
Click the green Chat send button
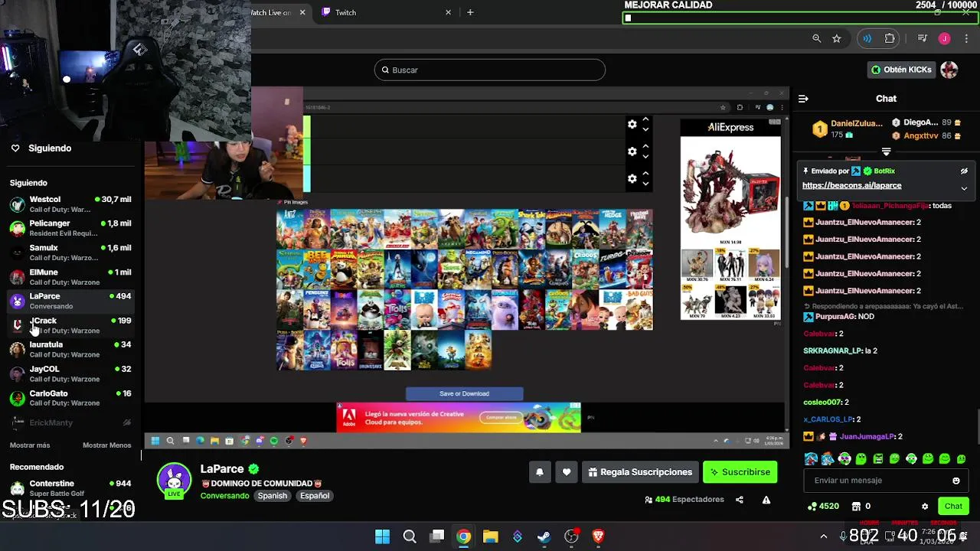(953, 506)
